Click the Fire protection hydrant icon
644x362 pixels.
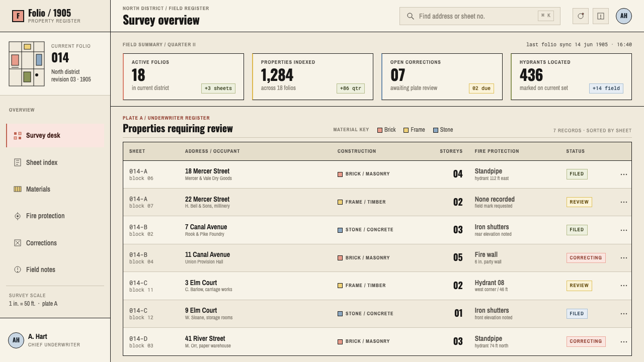coord(18,216)
